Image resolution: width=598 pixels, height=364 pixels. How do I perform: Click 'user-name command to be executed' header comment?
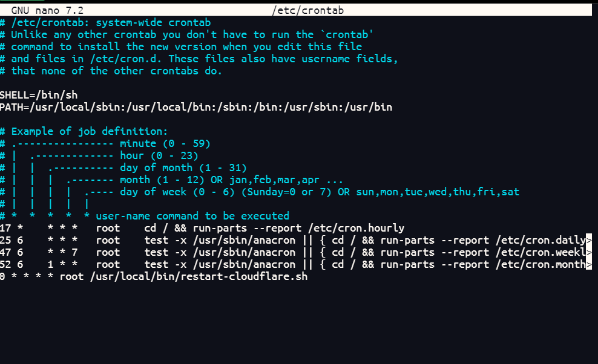pos(192,216)
